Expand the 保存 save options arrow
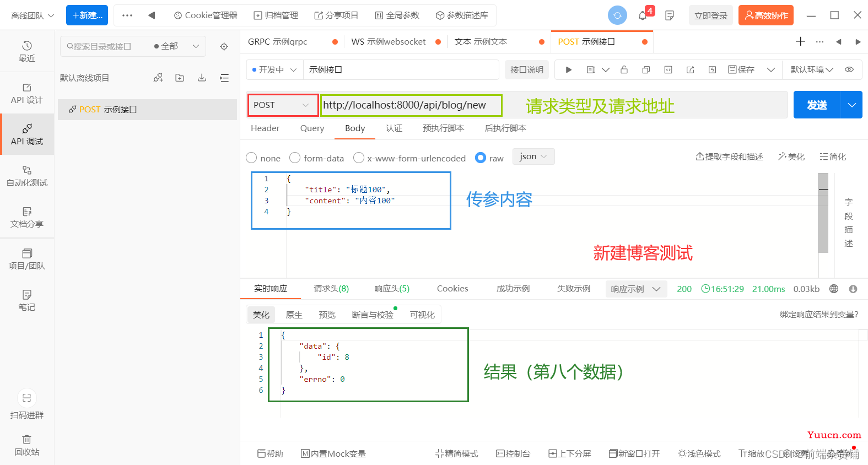This screenshot has width=868, height=465. 771,69
